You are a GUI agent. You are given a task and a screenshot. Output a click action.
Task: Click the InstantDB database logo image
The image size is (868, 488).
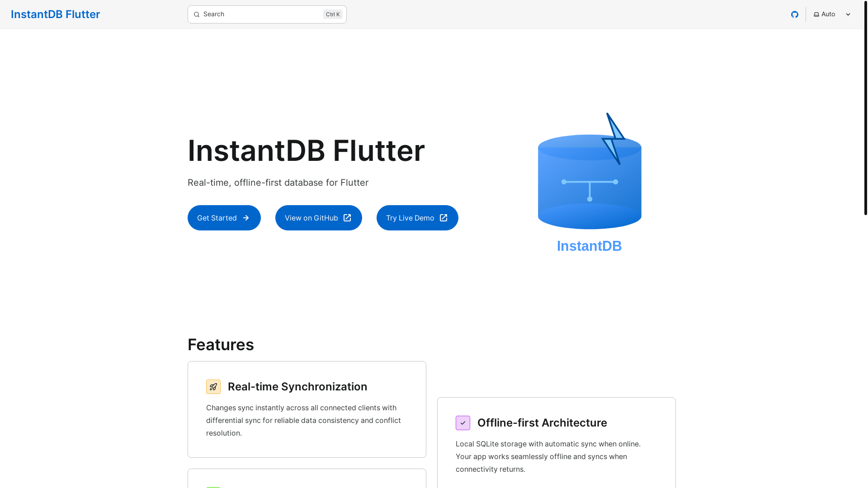[x=590, y=183]
